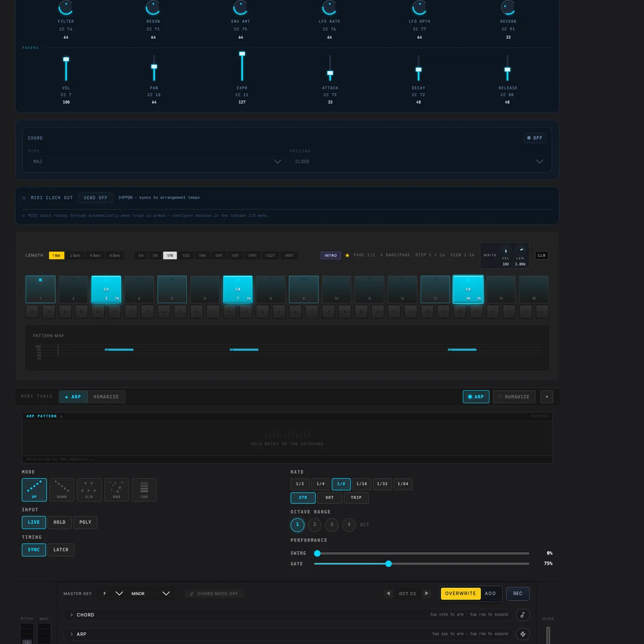Select sequencer step 14 pad with C4

tap(468, 290)
